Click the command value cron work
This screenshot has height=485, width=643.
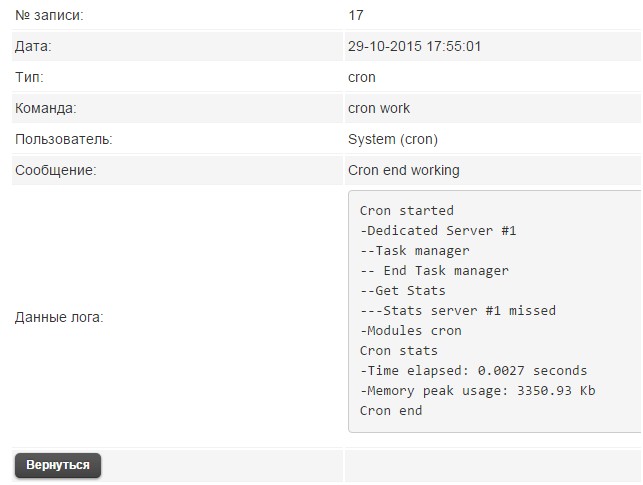click(x=378, y=108)
